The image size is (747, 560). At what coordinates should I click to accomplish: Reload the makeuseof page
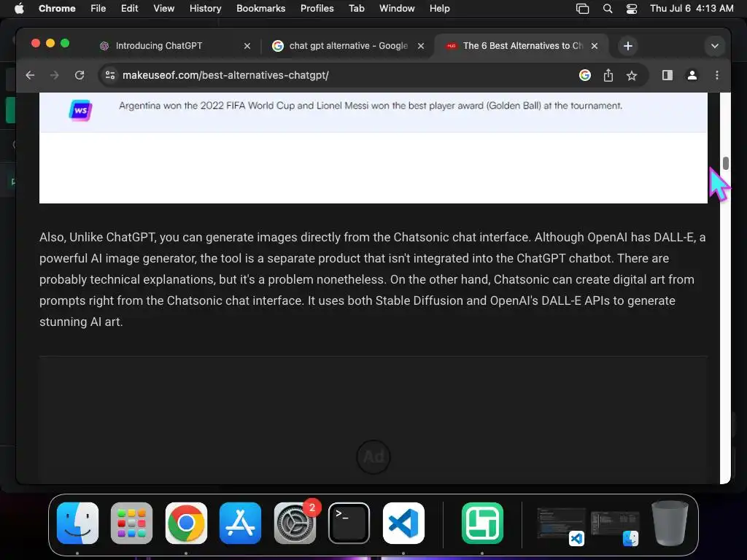pyautogui.click(x=80, y=75)
